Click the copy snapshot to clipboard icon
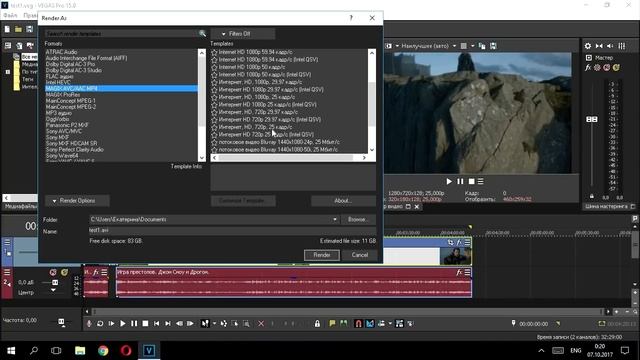The height and width of the screenshot is (360, 640). (x=482, y=46)
